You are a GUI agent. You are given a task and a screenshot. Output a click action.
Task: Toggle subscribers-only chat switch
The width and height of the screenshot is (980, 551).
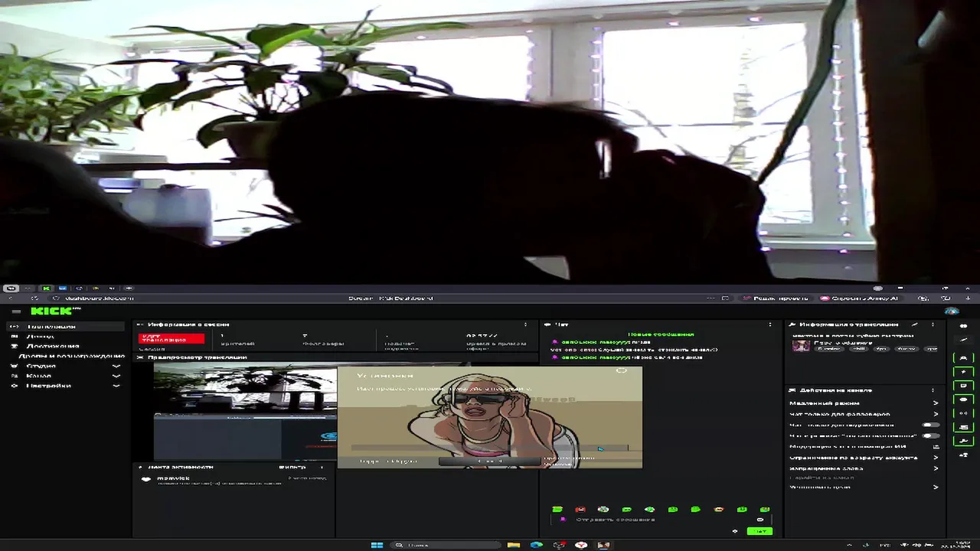coord(931,425)
